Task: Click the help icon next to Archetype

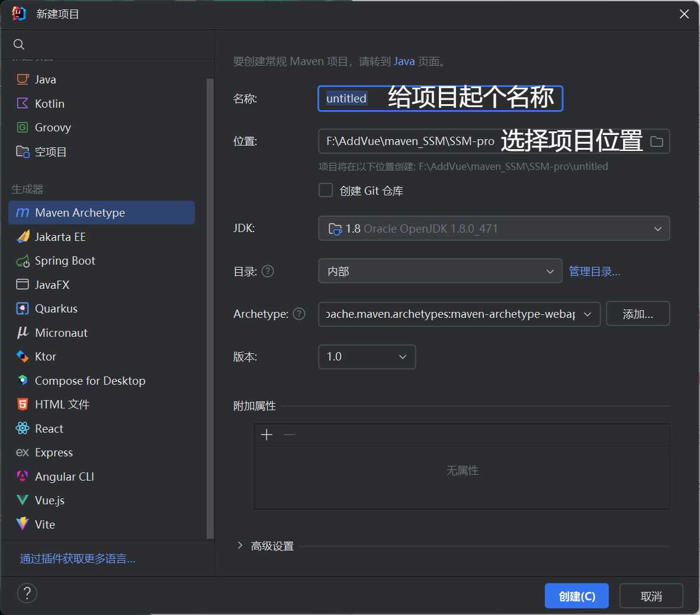Action: click(x=299, y=314)
